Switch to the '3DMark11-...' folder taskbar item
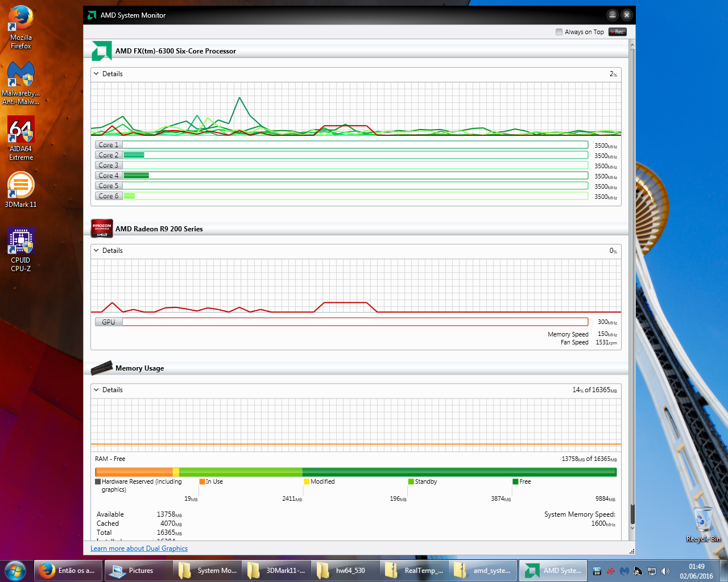The image size is (728, 582). pyautogui.click(x=276, y=571)
